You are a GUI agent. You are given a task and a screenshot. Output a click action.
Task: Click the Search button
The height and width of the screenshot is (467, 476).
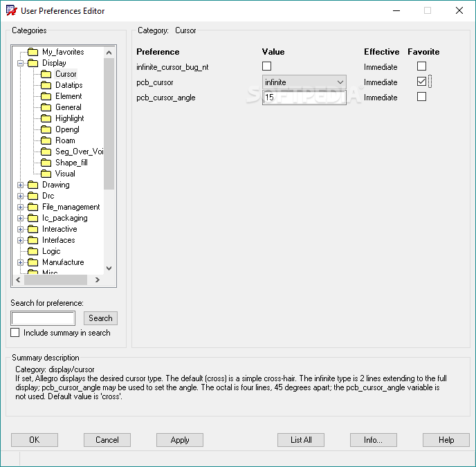[x=100, y=318]
